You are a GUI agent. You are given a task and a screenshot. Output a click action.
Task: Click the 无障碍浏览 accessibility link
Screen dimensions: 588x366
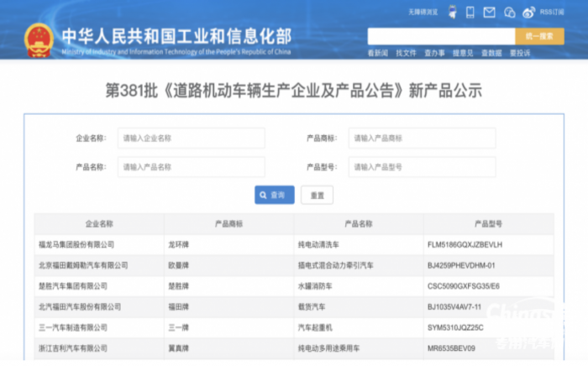423,13
